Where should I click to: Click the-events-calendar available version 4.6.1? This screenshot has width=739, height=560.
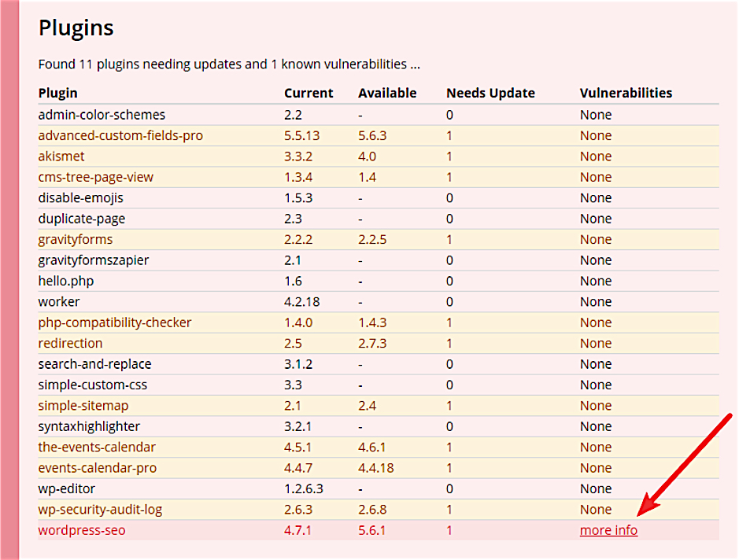pyautogui.click(x=371, y=447)
